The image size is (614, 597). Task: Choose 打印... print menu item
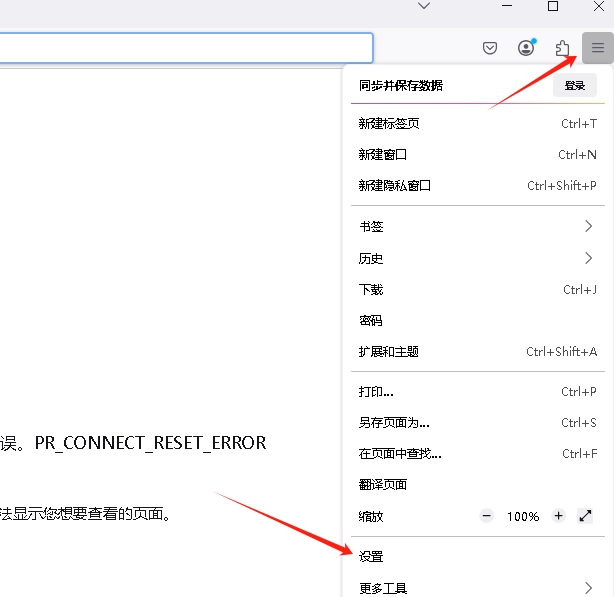pos(478,392)
